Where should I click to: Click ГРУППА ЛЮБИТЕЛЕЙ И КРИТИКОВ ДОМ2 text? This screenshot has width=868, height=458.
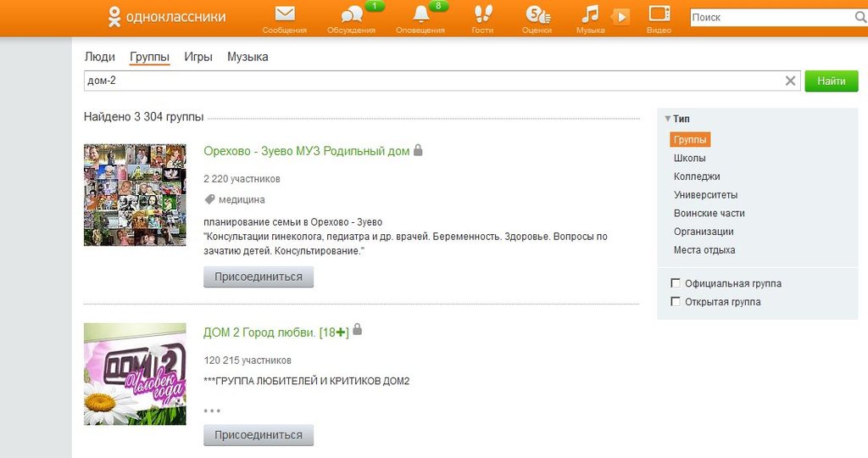(307, 381)
